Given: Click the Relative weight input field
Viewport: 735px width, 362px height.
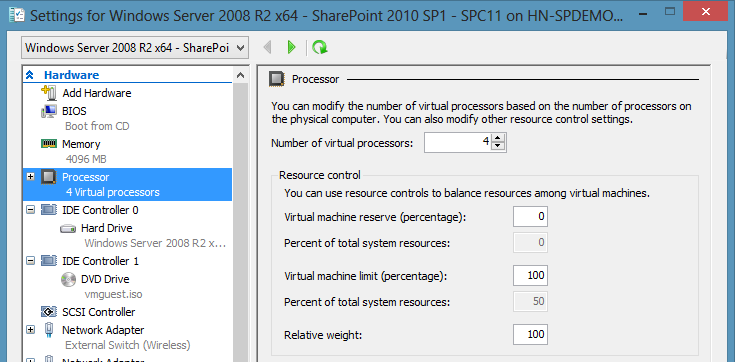Looking at the screenshot, I should pos(530,335).
